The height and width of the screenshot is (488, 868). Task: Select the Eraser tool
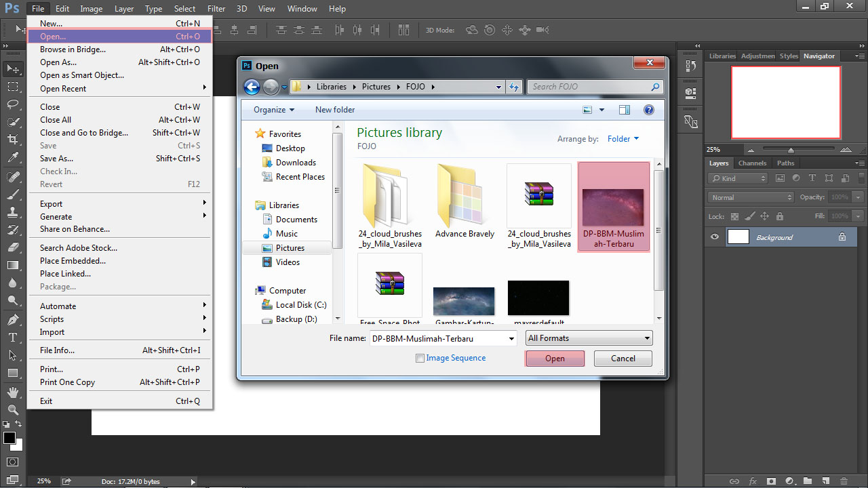[x=13, y=247]
